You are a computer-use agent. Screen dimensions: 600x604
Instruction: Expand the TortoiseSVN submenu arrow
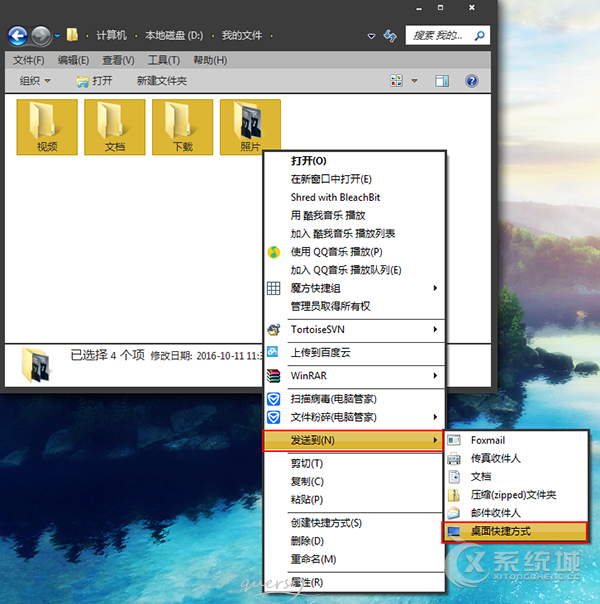435,329
